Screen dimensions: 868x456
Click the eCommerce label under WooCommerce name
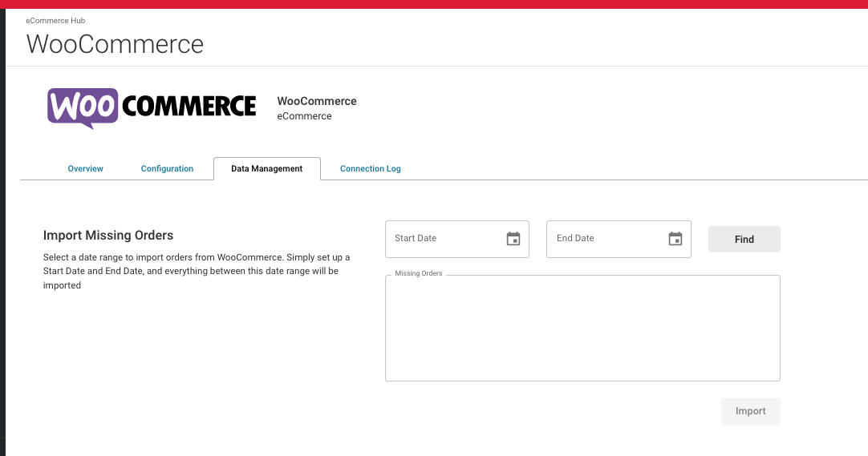(x=305, y=116)
